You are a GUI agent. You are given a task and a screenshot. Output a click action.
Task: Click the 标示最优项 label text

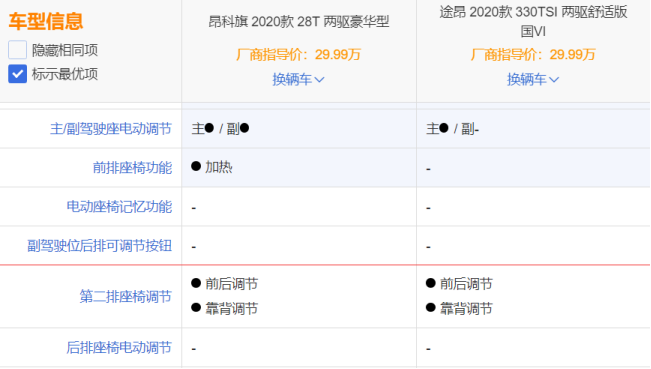pyautogui.click(x=65, y=74)
